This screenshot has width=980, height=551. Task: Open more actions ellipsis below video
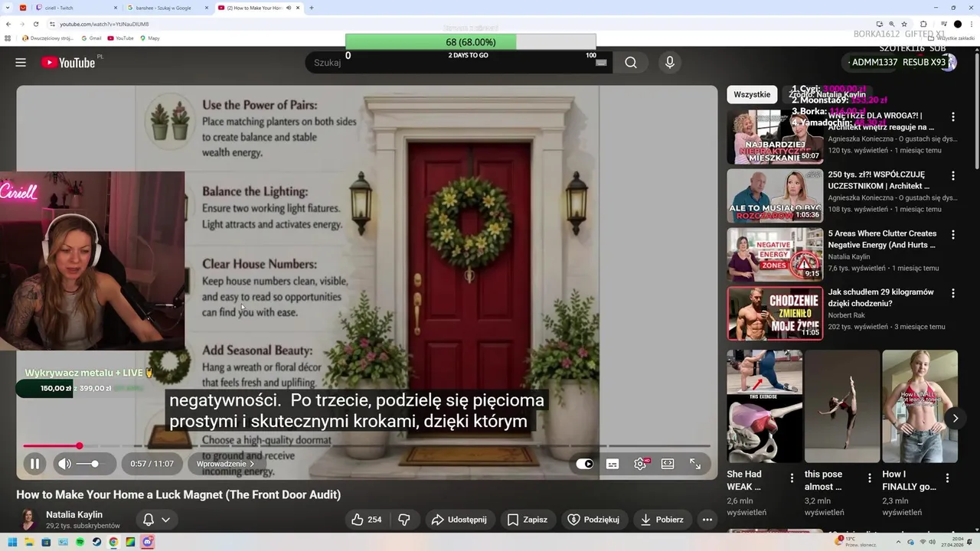coord(707,520)
